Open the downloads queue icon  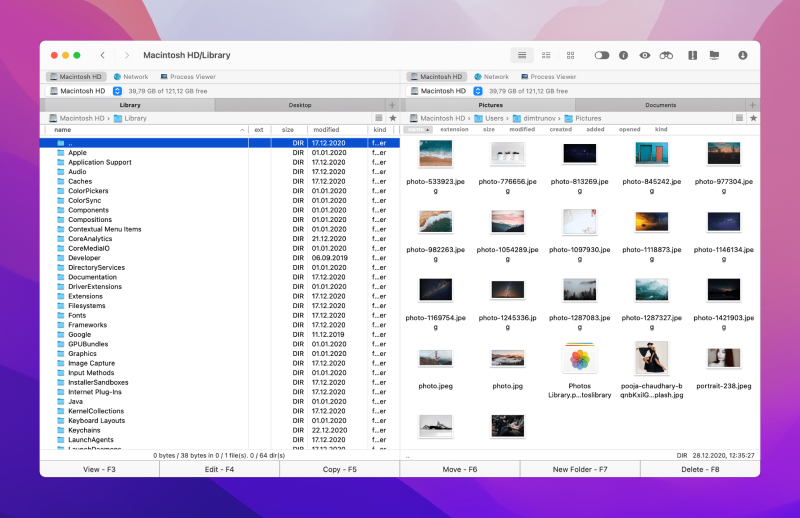[x=742, y=55]
